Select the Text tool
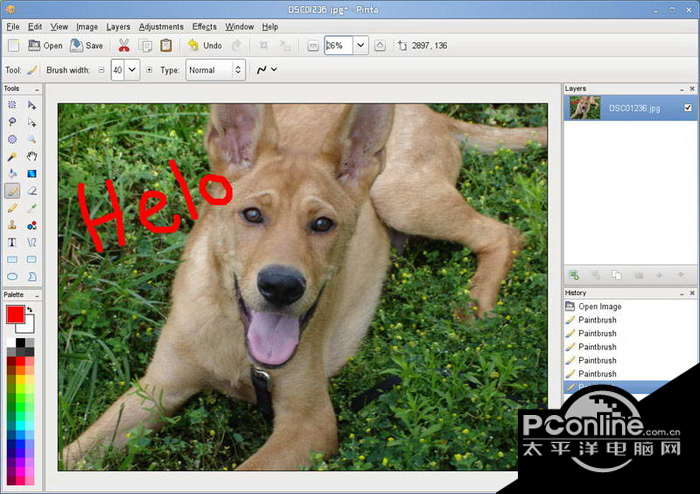 tap(12, 242)
